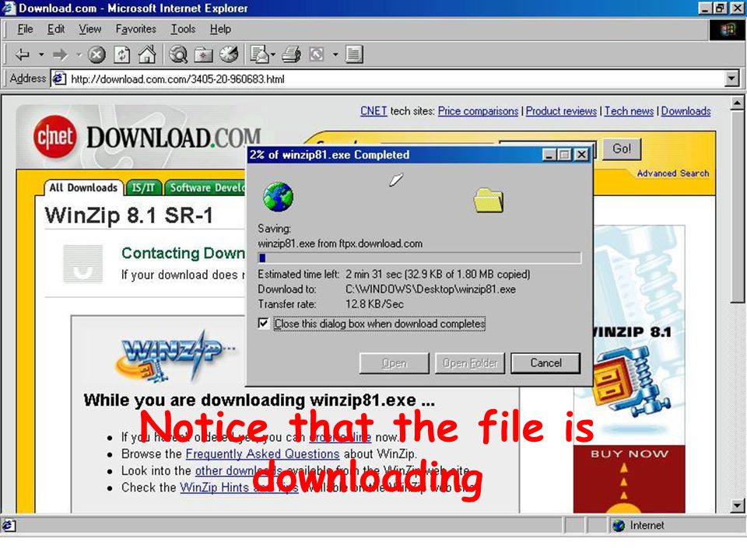Open the Downloads link at top
The image size is (747, 560).
pos(686,111)
